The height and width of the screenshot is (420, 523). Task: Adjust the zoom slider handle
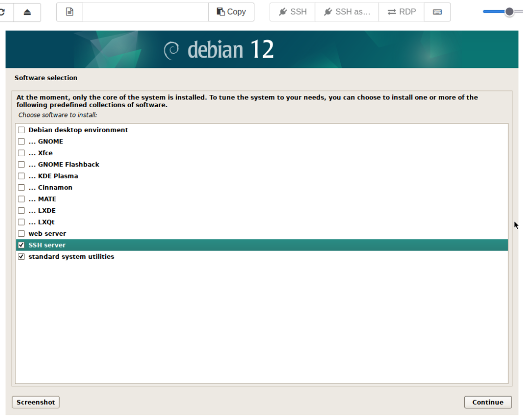coord(509,12)
